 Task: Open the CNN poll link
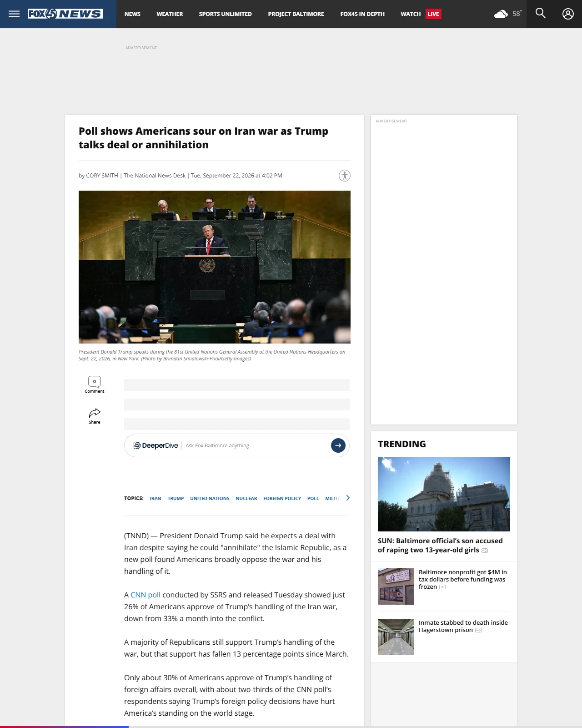(145, 595)
